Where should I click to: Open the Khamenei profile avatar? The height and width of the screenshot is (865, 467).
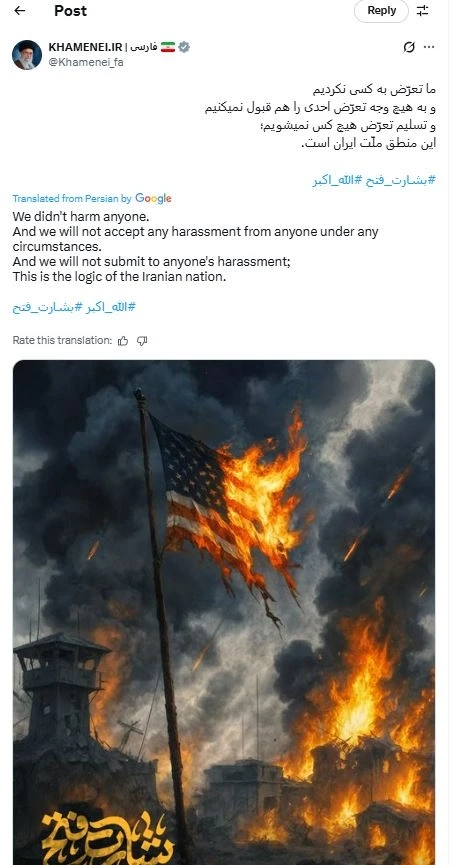pyautogui.click(x=26, y=55)
